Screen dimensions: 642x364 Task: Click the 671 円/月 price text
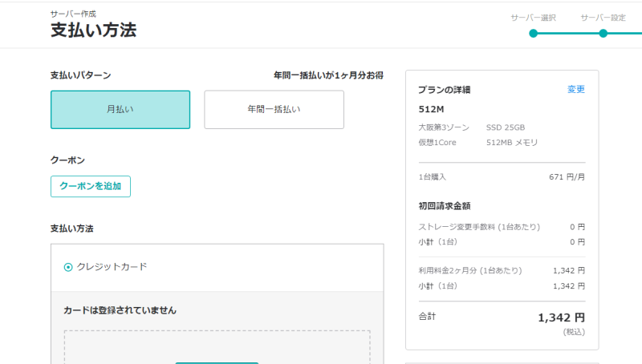click(x=567, y=177)
